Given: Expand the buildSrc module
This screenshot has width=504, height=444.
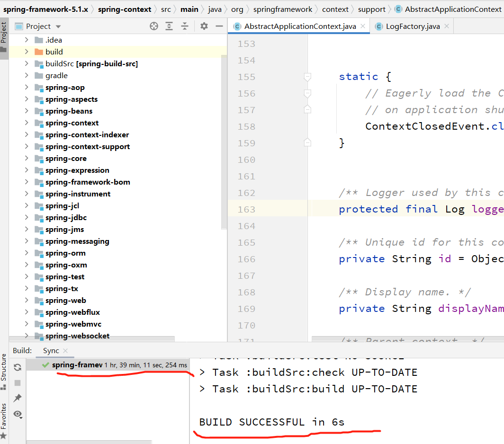Looking at the screenshot, I should pyautogui.click(x=27, y=63).
